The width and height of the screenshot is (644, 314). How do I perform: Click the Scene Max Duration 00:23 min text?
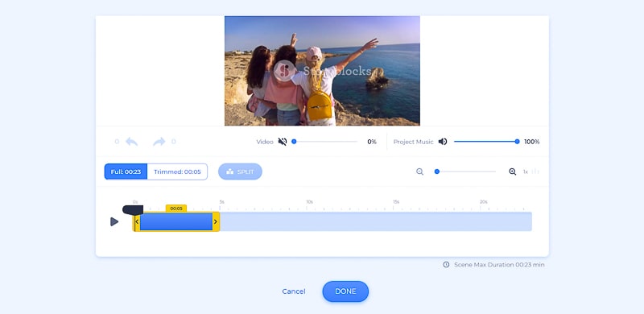coord(499,265)
